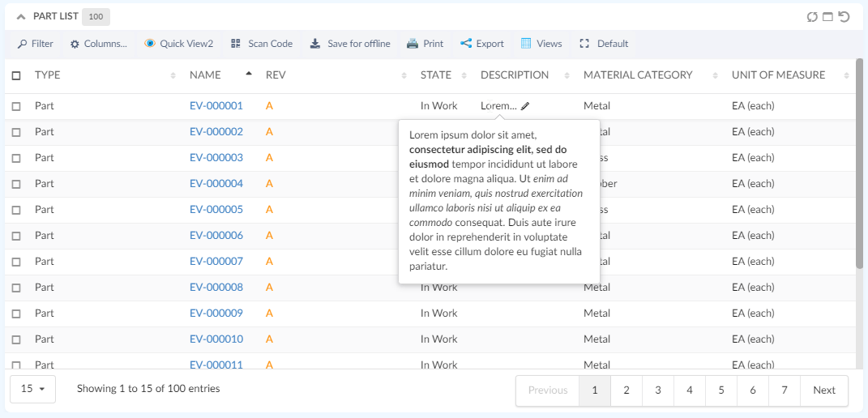
Task: Click the vertical table scrollbar
Action: click(x=859, y=162)
